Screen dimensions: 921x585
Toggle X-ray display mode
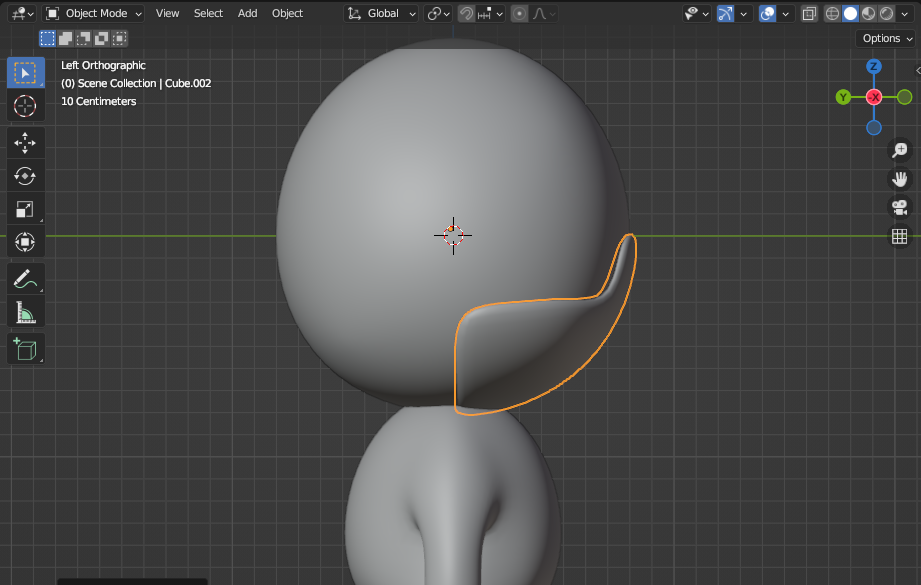809,14
